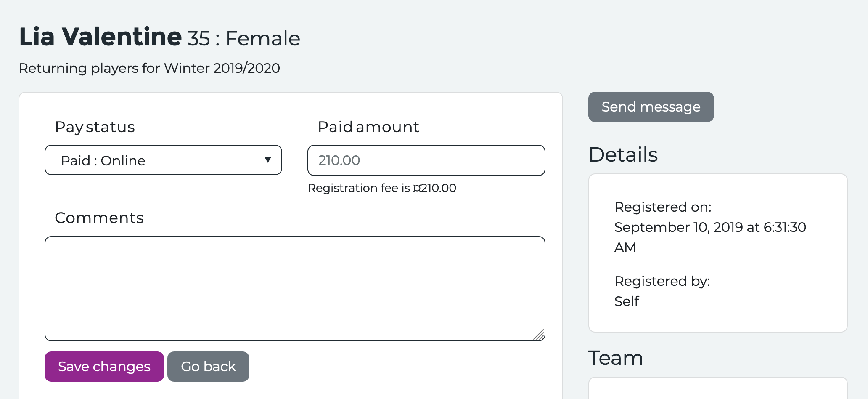Click the dropdown arrow beside Paid : Online
The image size is (868, 399).
click(267, 160)
